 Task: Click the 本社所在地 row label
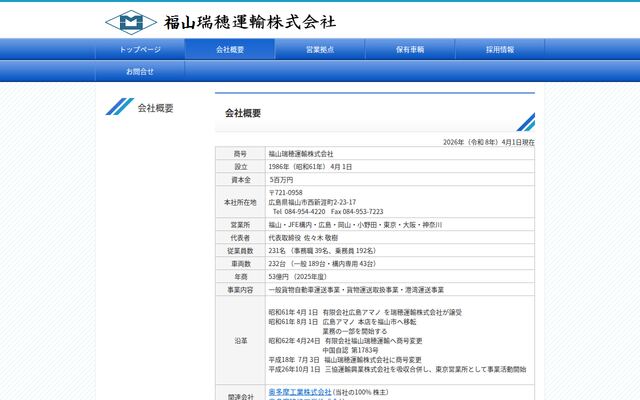pyautogui.click(x=240, y=202)
